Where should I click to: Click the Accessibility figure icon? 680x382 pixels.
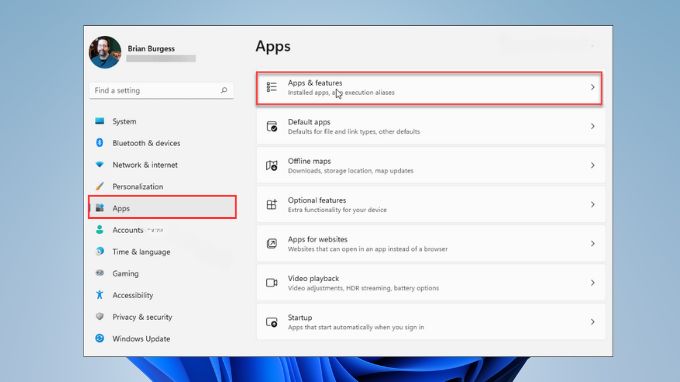pyautogui.click(x=99, y=295)
